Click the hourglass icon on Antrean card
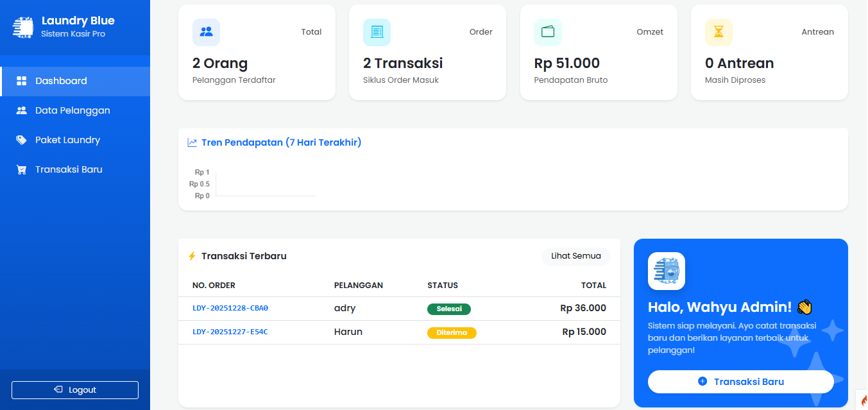Screen dimensions: 868x410 click(x=719, y=31)
